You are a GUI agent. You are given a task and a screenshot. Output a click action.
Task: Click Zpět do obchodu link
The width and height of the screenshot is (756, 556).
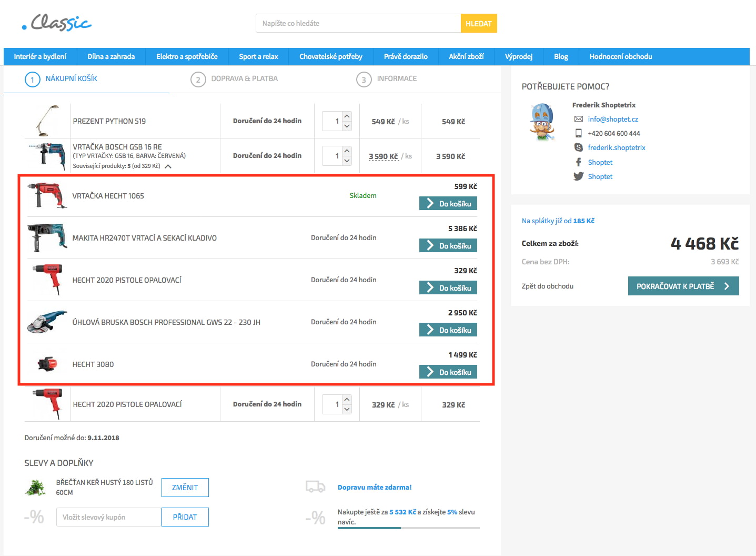pos(548,286)
